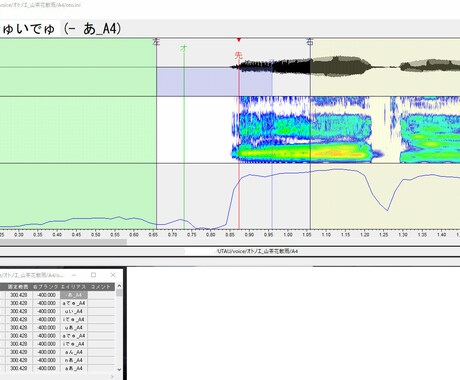Select the alias cell "a ん_A4"

point(74,352)
